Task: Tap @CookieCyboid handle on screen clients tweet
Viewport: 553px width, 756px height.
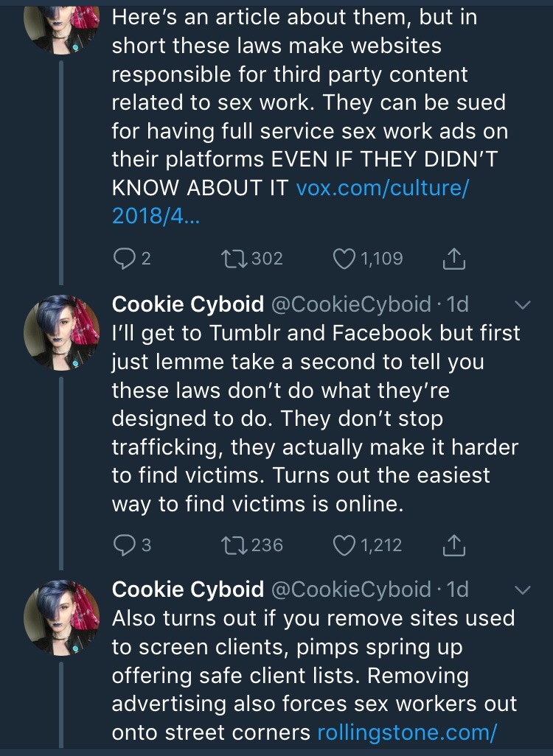Action: [x=350, y=589]
